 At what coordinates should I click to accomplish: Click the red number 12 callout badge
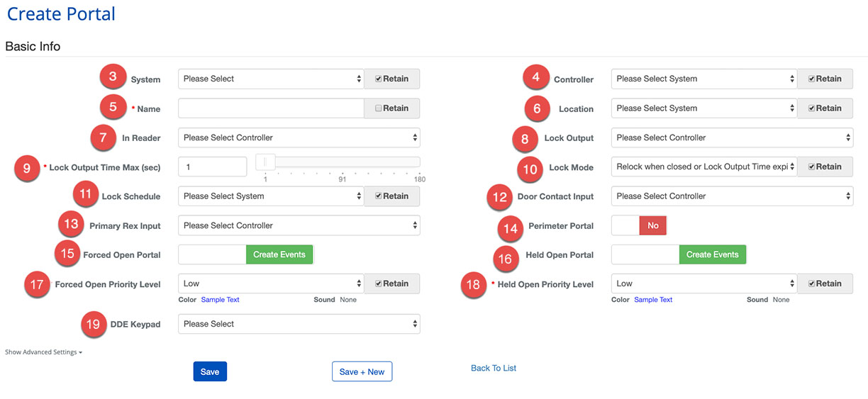499,196
